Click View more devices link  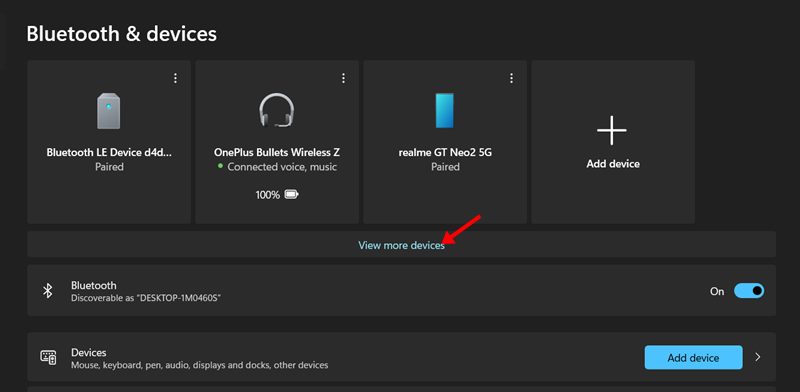[x=402, y=246]
